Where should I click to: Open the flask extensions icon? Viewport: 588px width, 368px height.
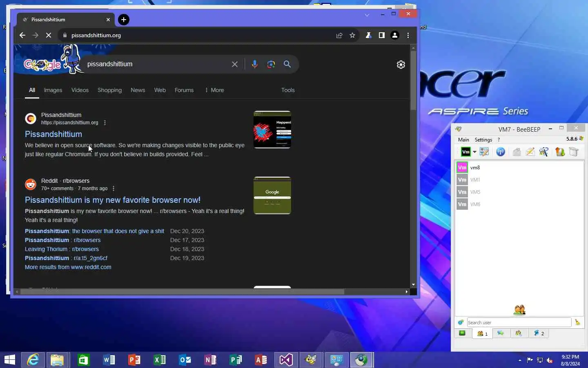pyautogui.click(x=368, y=35)
